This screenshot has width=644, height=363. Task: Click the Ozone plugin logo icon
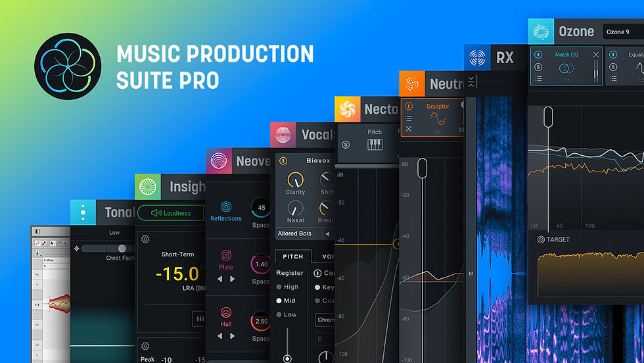pyautogui.click(x=541, y=32)
